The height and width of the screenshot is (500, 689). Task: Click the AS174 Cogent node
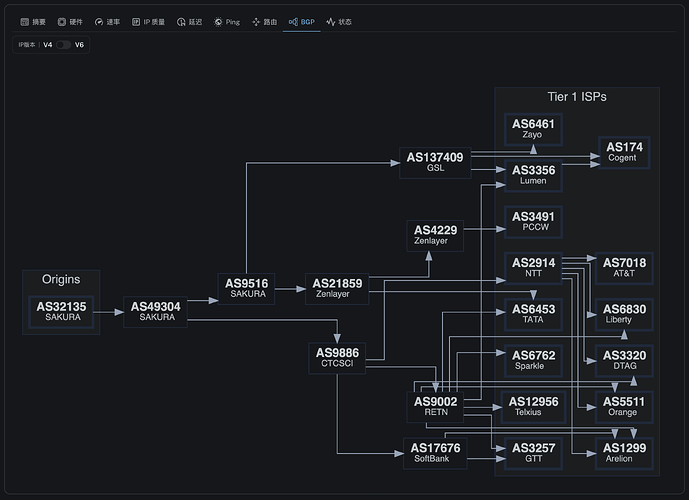tap(624, 152)
